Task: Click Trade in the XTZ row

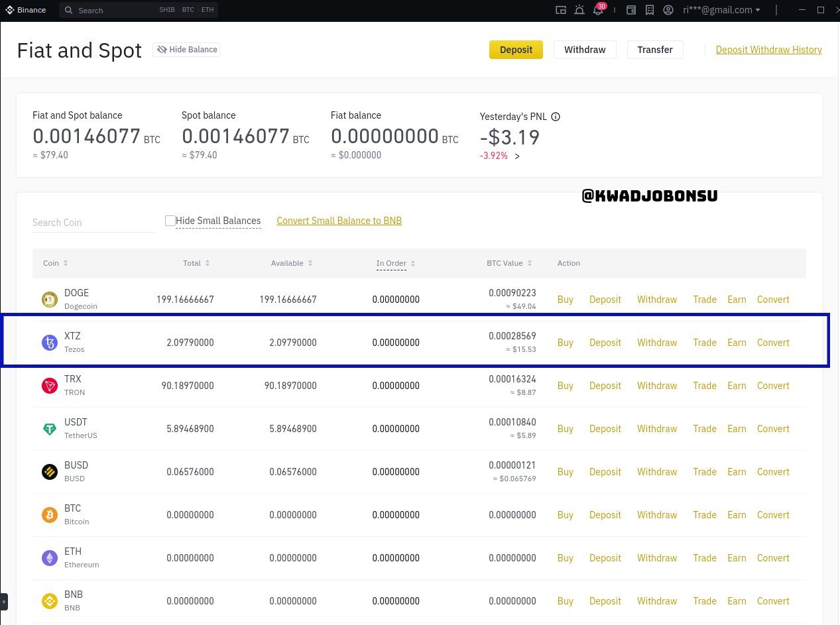Action: coord(705,343)
